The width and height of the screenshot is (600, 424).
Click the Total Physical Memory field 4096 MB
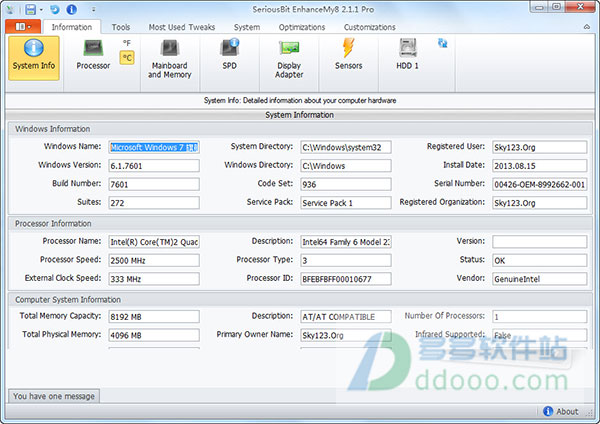(x=154, y=335)
